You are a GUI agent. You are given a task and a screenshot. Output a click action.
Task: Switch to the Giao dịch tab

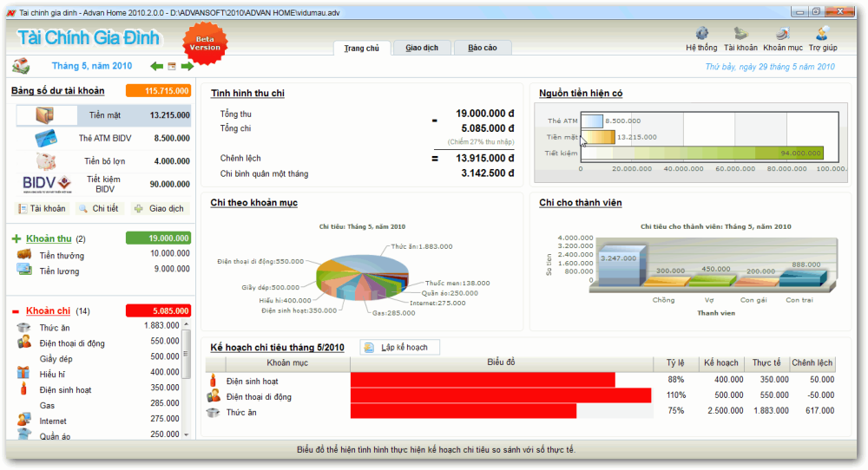pos(422,48)
